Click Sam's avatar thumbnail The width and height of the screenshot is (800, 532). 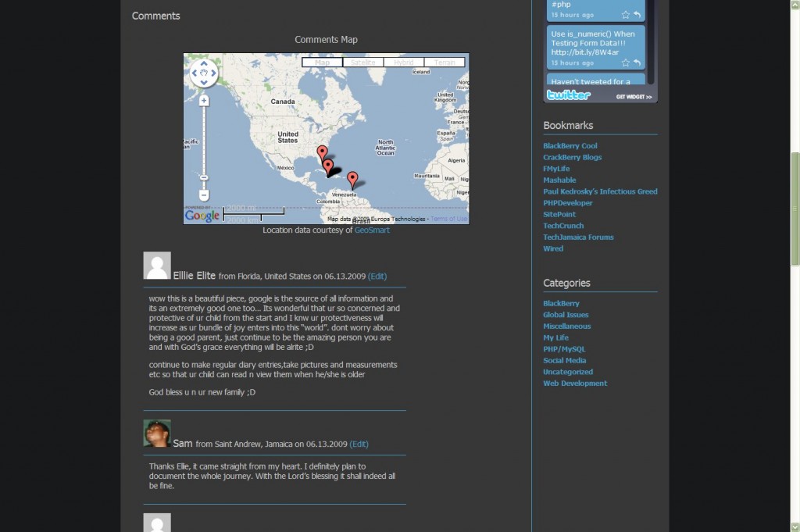point(157,434)
